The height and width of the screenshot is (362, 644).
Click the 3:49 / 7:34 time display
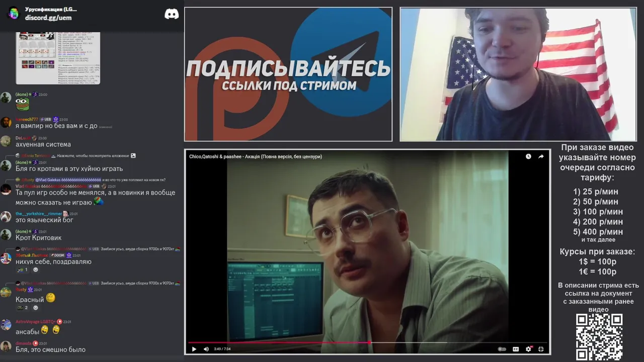222,349
